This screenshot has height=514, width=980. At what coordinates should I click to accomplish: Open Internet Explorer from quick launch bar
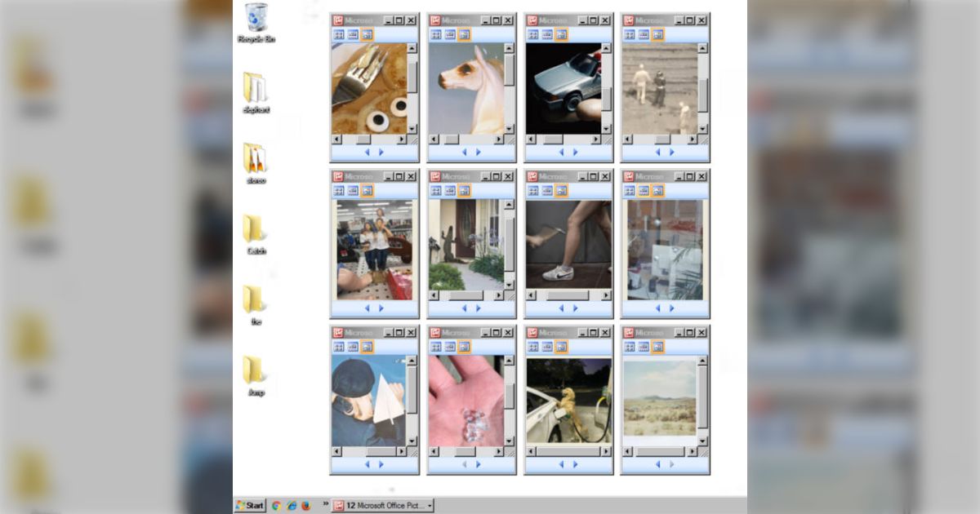point(291,506)
